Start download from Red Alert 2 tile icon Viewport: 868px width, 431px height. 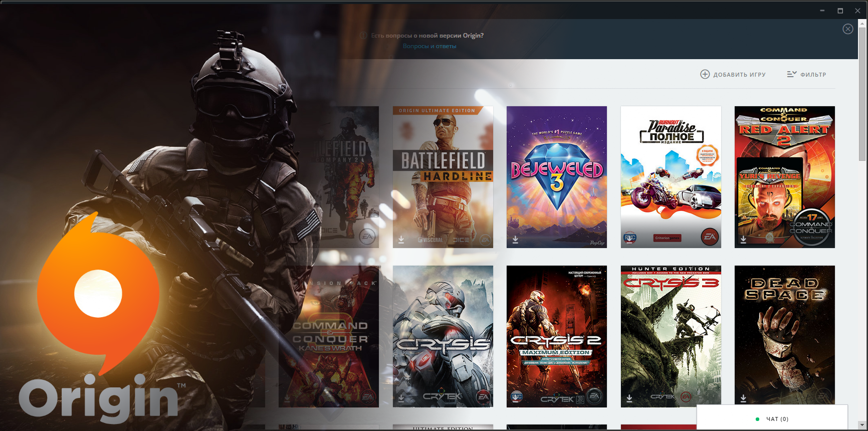tap(743, 240)
